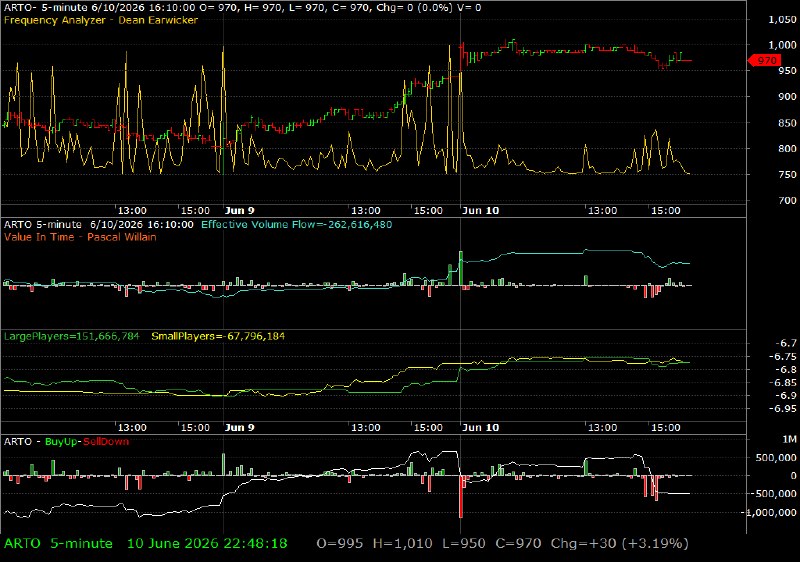Click the green 'BuyUp' legend label
The image size is (800, 562).
[x=60, y=442]
